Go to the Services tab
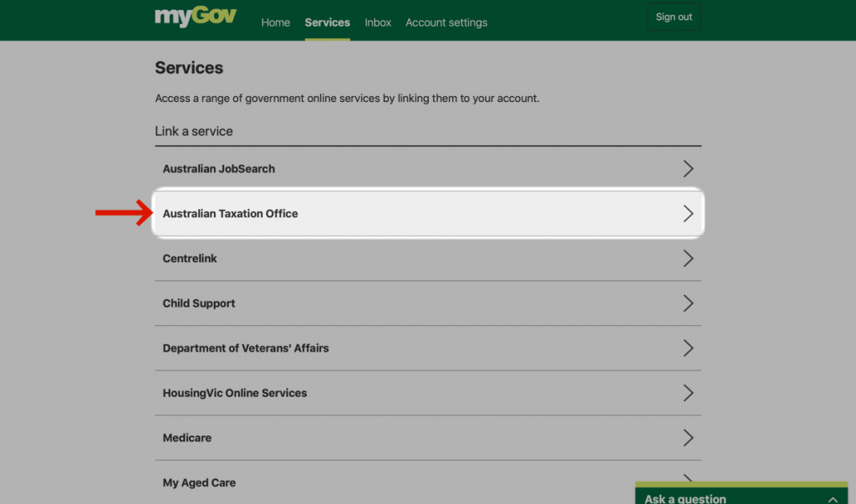856x504 pixels. (327, 23)
